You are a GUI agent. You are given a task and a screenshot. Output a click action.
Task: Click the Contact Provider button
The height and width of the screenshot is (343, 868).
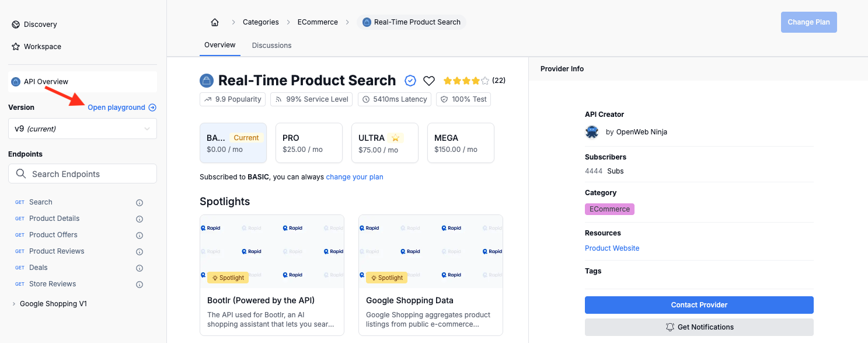pos(699,305)
